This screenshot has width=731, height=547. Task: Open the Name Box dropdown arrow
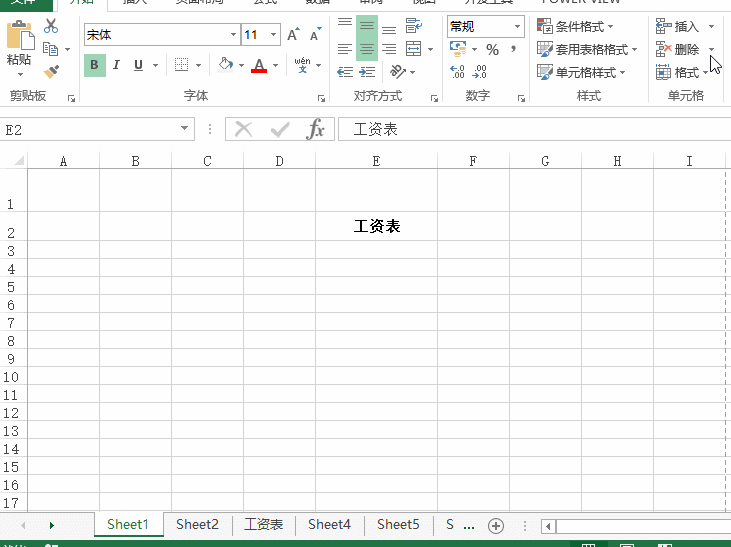186,129
